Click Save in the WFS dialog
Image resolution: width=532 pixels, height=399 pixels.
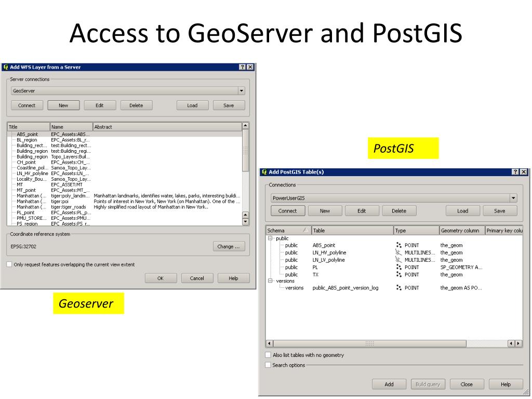(x=229, y=105)
